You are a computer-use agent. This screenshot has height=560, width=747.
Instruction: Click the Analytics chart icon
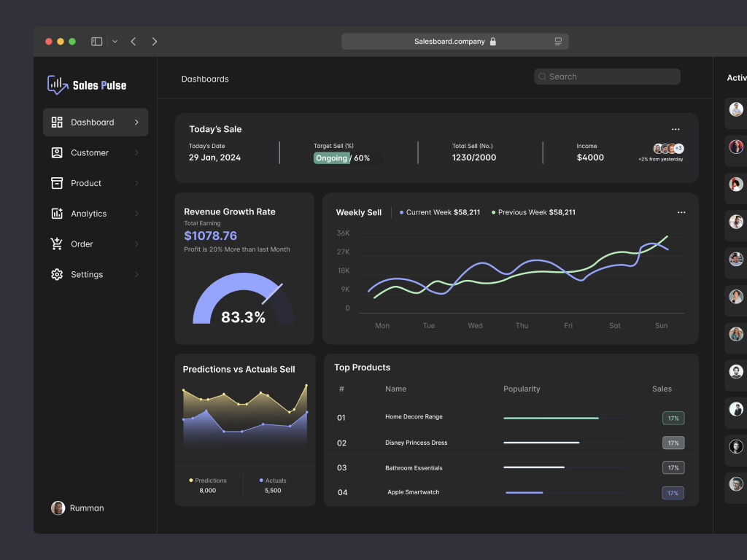[57, 213]
